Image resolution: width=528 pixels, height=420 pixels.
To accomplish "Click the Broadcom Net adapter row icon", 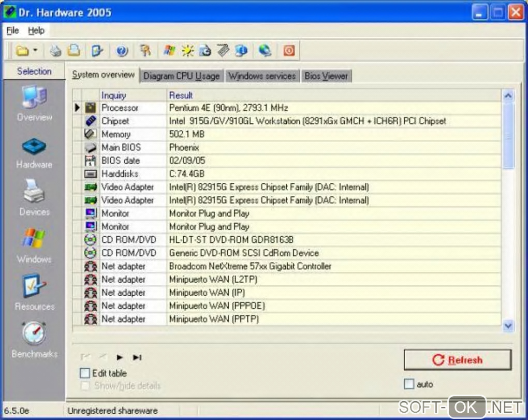I will (90, 266).
